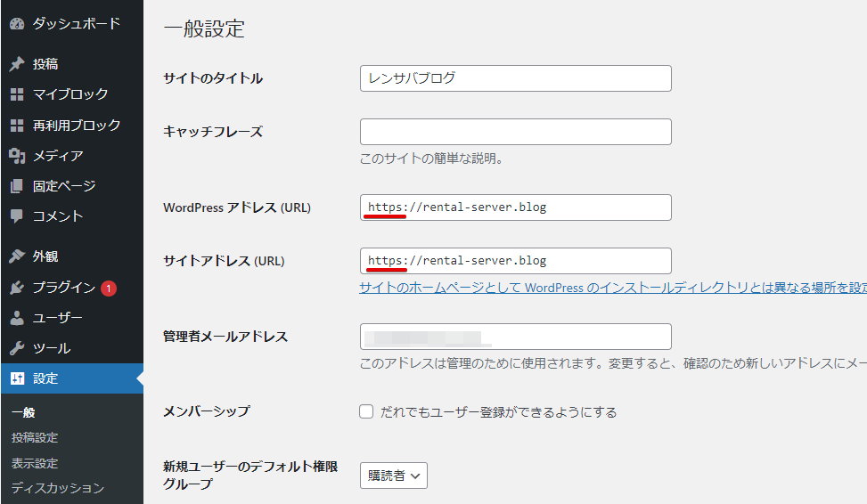The height and width of the screenshot is (504, 867).
Task: Click the Dashboard gauge icon
Action: click(17, 24)
